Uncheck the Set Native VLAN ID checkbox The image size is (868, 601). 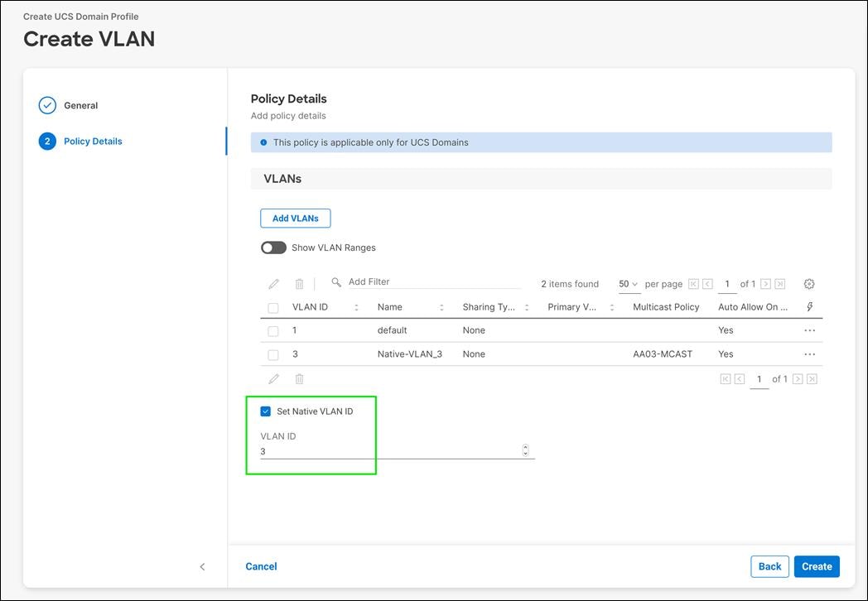pos(266,411)
